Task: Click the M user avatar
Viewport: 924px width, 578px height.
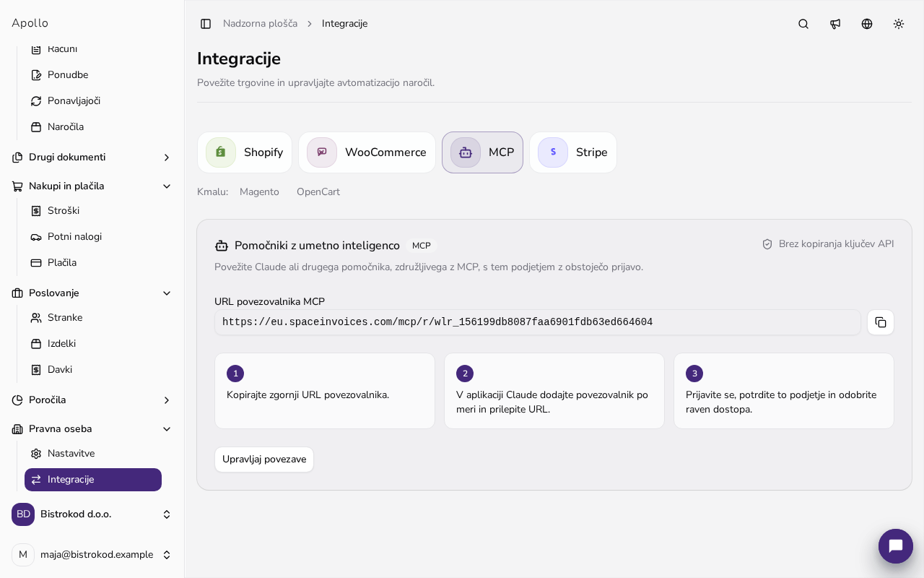Action: (x=23, y=555)
